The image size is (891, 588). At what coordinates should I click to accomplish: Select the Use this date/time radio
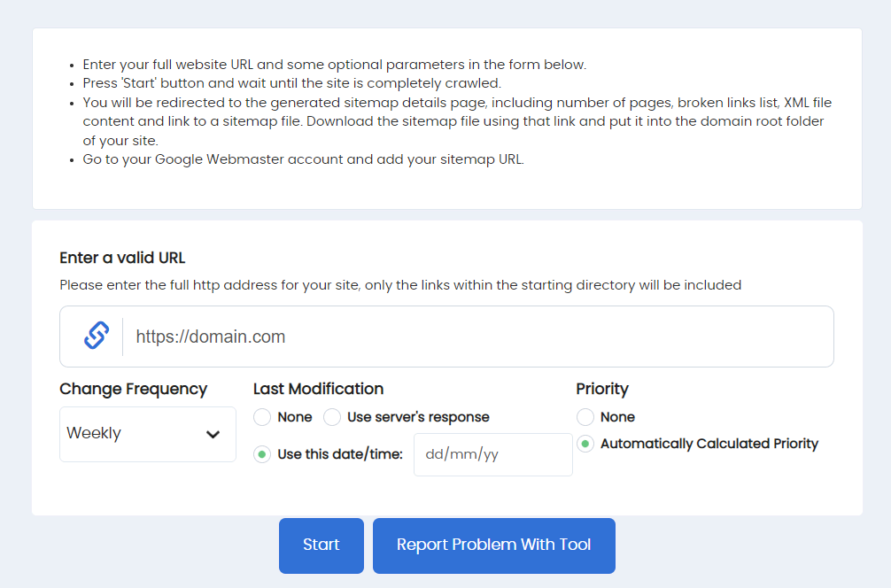263,454
